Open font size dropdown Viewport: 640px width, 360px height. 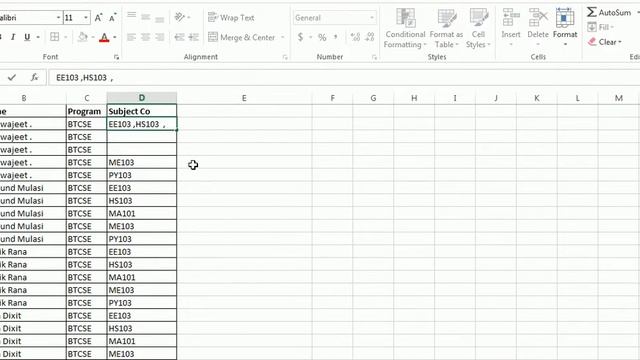tap(86, 18)
